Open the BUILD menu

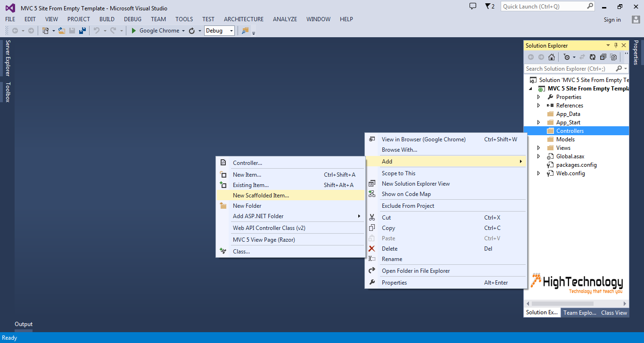(107, 19)
